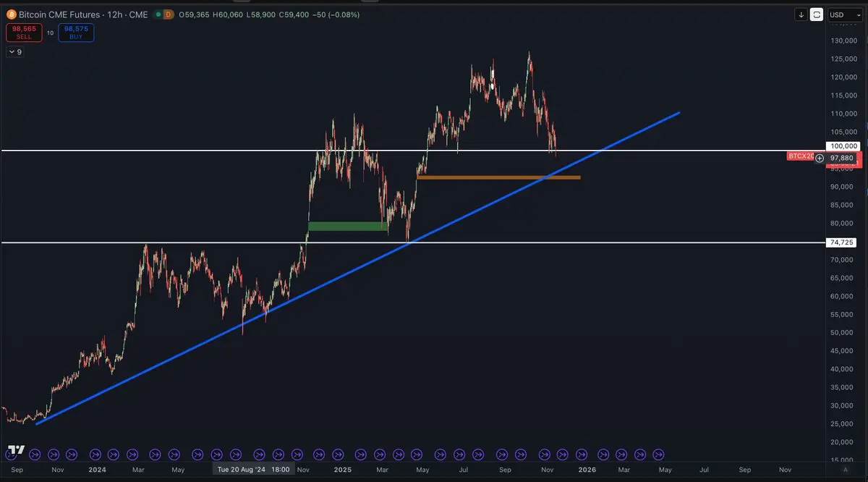Click the red BTCX20 price label

coord(800,157)
